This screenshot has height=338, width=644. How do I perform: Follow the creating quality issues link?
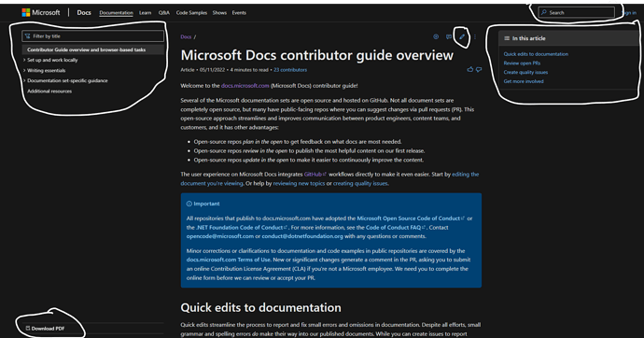(360, 184)
